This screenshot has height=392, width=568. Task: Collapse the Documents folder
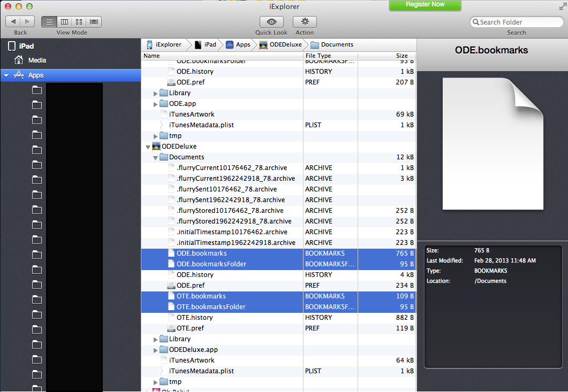click(155, 157)
